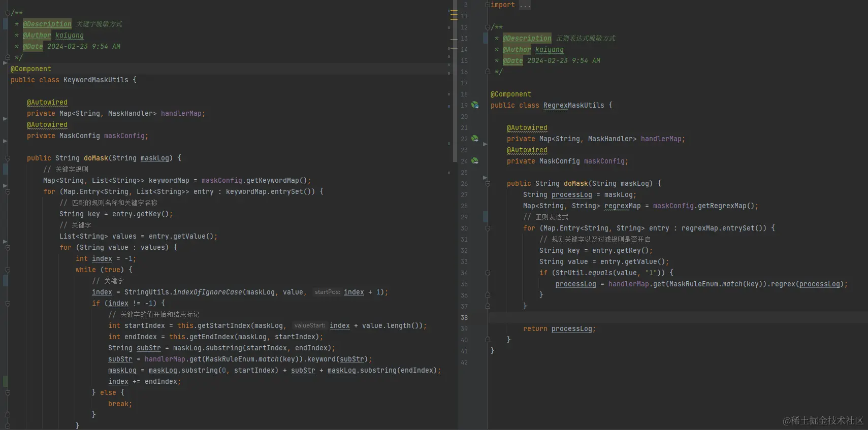Click line number 42 in the gutter
Viewport: 868px width, 430px height.
coord(464,362)
